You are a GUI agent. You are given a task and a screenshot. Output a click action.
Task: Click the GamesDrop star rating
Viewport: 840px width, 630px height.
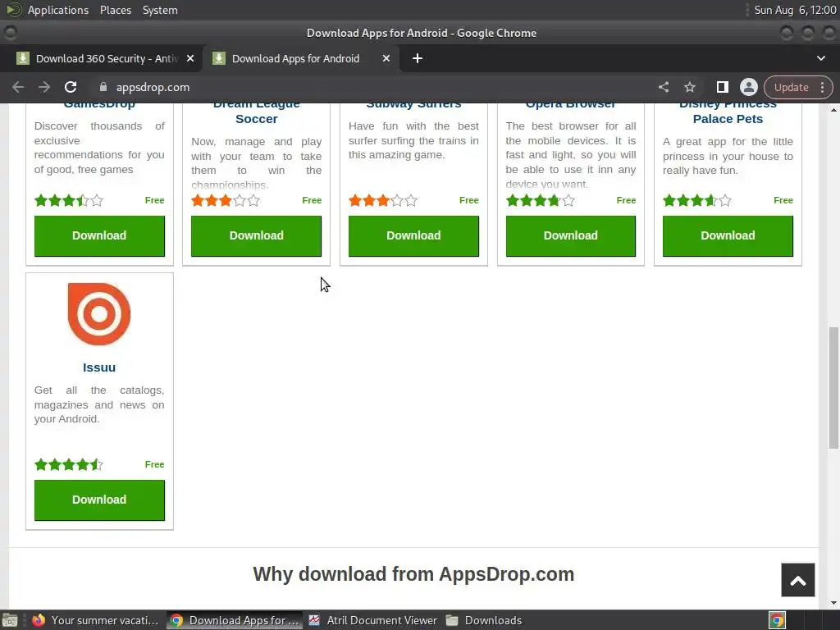coord(69,200)
